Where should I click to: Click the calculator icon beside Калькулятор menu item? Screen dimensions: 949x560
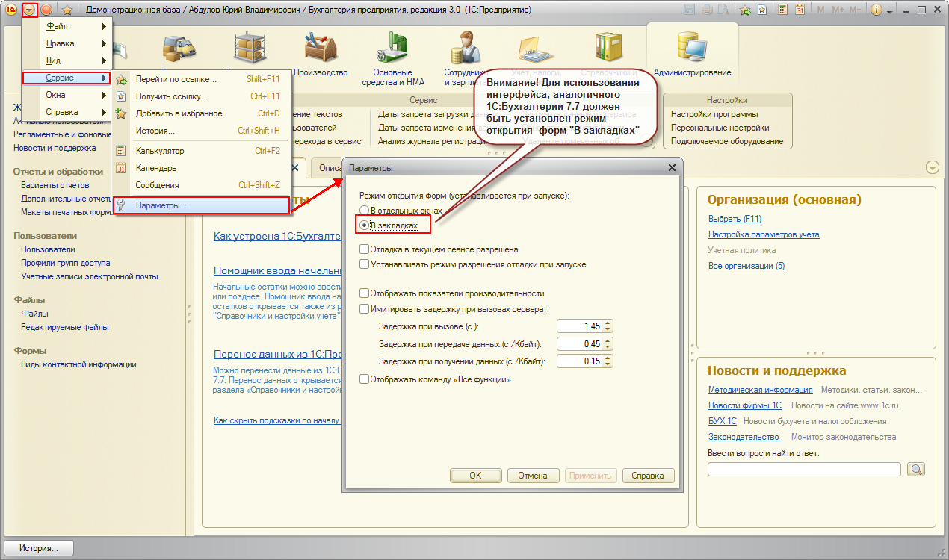click(x=121, y=151)
